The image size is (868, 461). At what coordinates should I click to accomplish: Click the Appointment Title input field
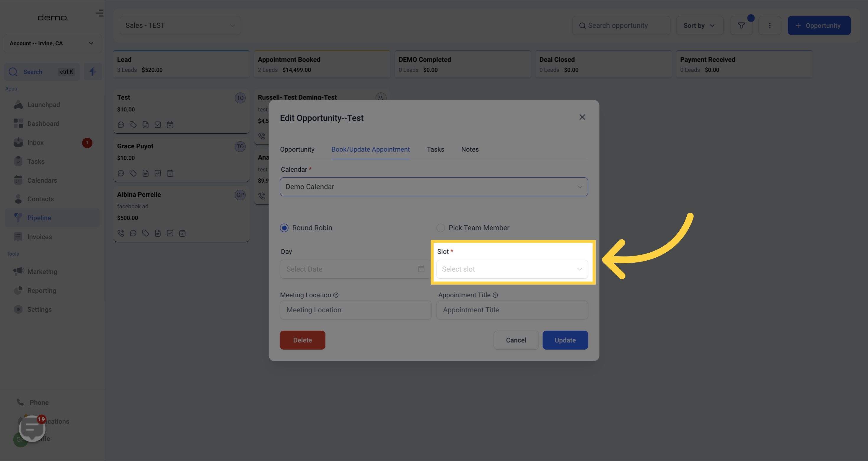click(x=512, y=310)
